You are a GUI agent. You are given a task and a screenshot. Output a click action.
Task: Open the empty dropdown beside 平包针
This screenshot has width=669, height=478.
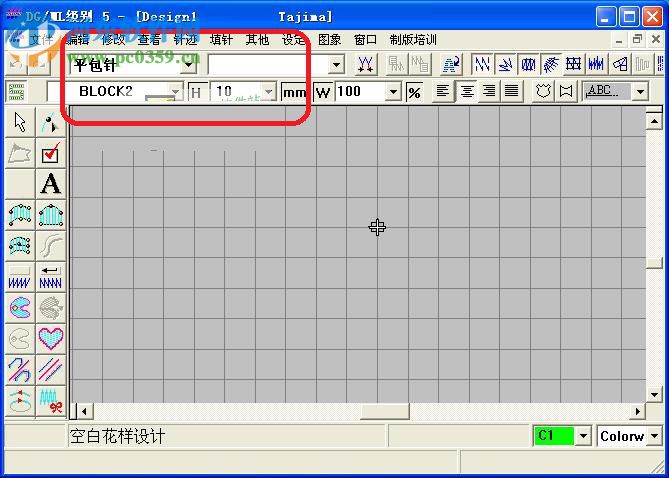click(x=336, y=65)
